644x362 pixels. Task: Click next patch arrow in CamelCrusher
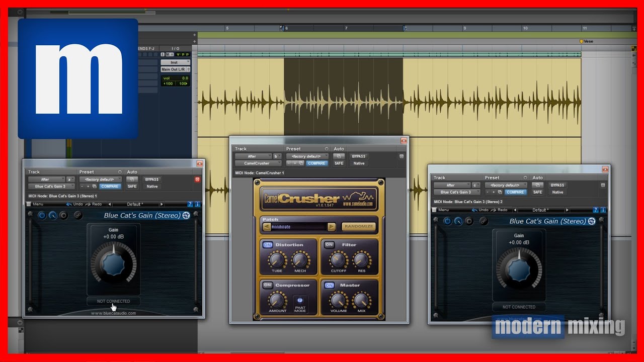coord(332,227)
